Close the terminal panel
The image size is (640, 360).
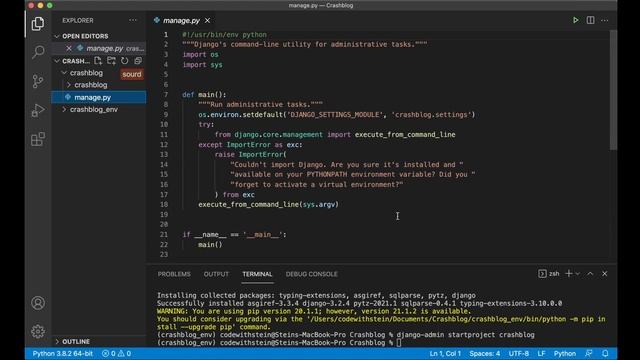click(604, 273)
